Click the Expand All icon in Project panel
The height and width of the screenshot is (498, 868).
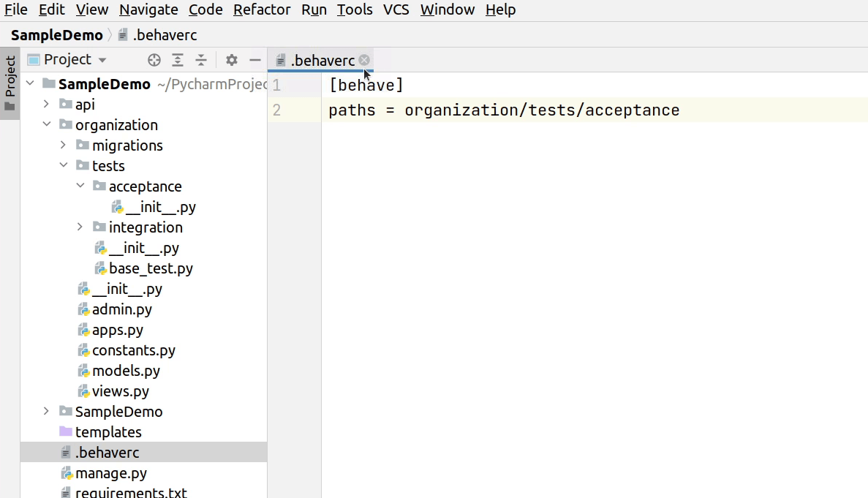point(178,60)
